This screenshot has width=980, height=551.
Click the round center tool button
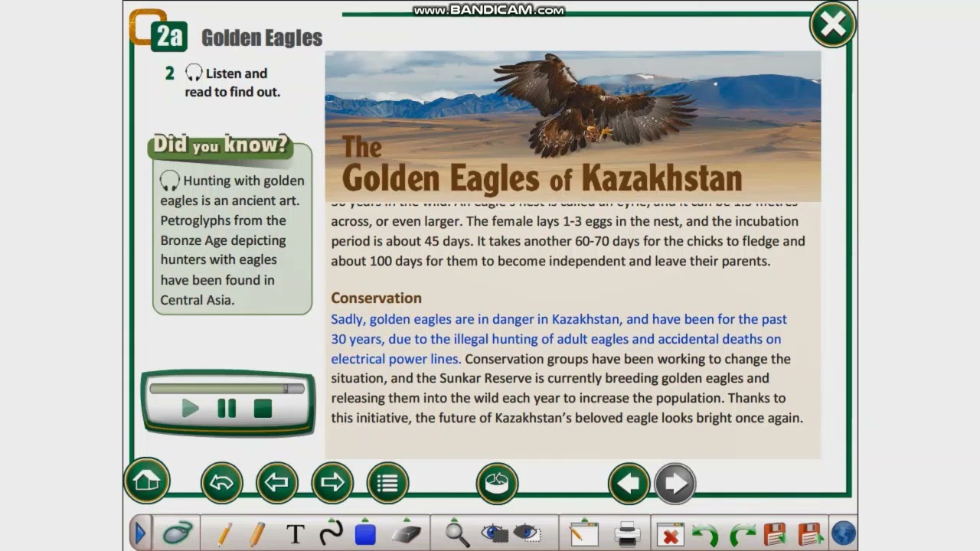[497, 483]
